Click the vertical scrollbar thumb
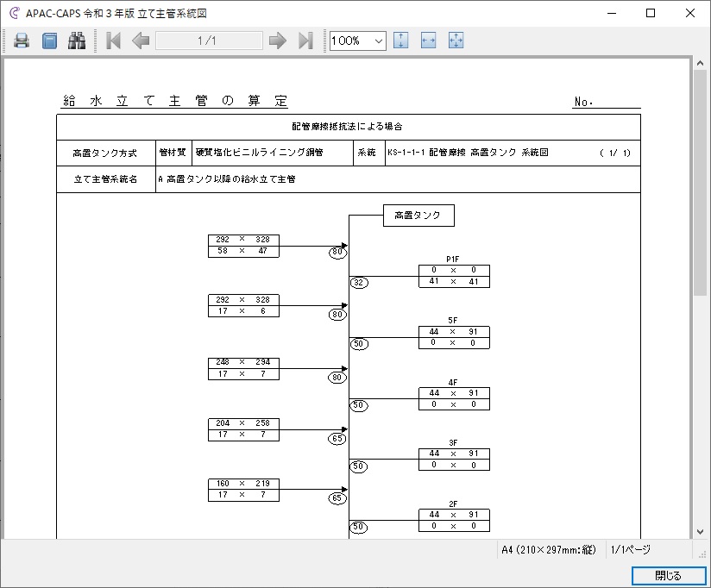 pyautogui.click(x=700, y=184)
